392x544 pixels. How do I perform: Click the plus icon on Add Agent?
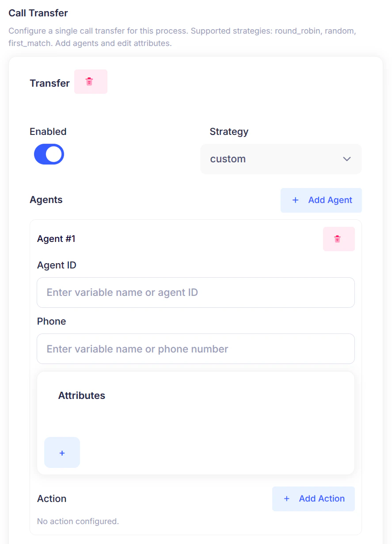(x=295, y=200)
